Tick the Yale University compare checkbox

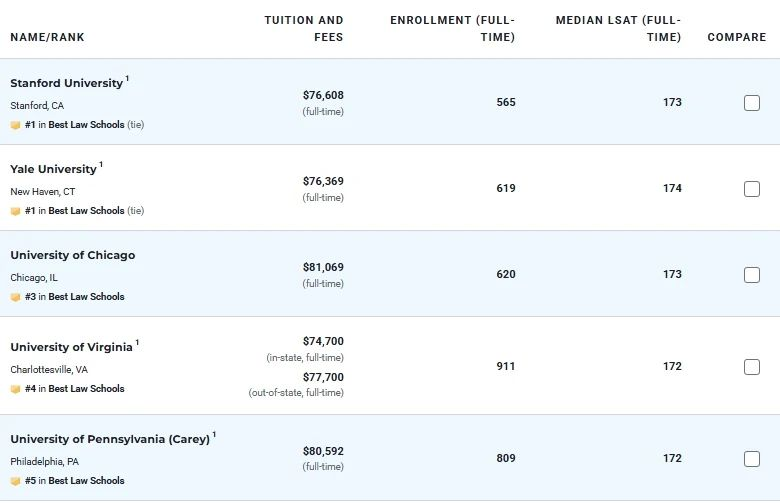752,189
